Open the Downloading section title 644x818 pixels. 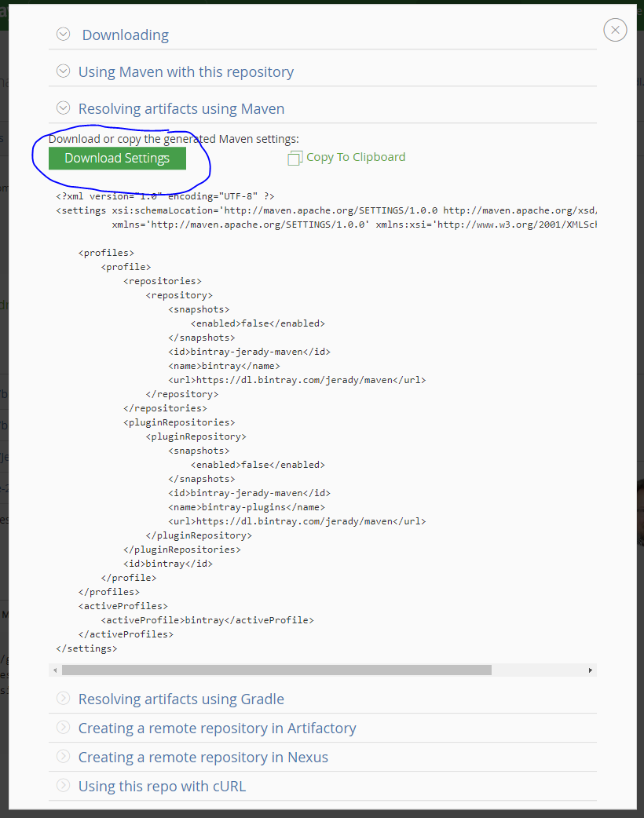click(x=125, y=35)
